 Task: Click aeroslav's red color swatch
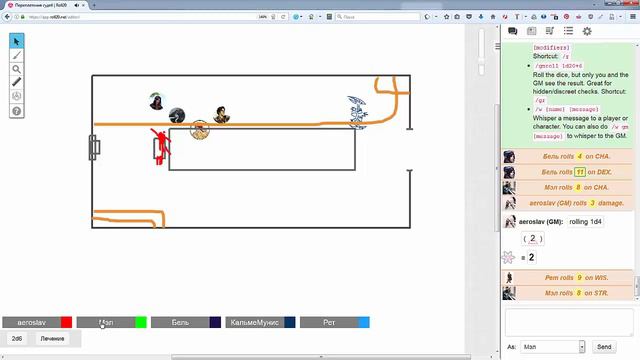[67, 322]
